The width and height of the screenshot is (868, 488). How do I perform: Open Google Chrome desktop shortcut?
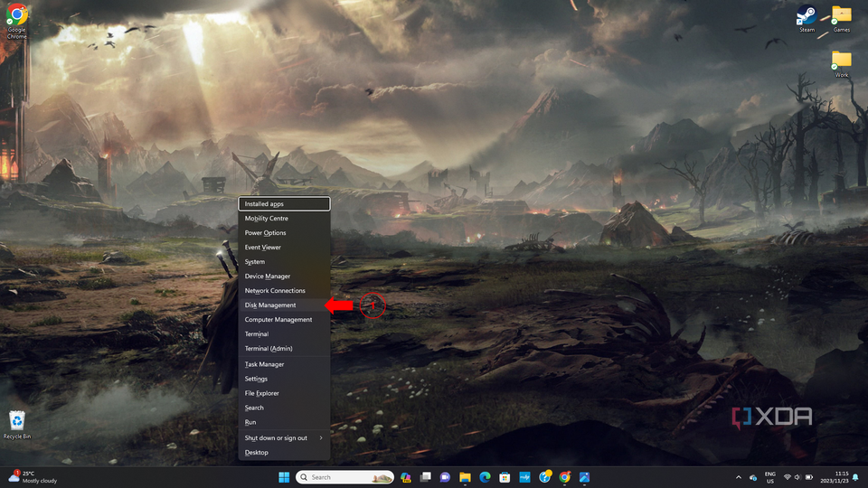pos(16,22)
